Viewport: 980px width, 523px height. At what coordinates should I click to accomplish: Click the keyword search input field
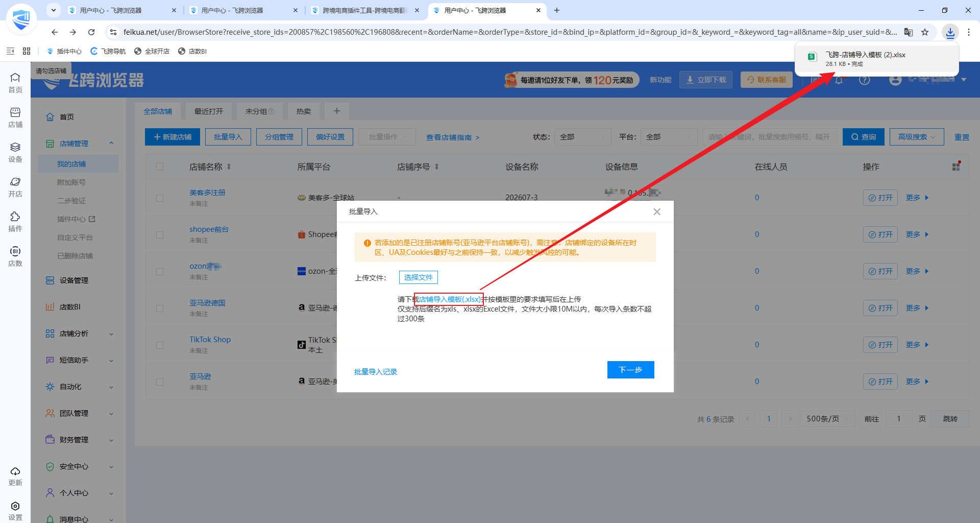[770, 137]
